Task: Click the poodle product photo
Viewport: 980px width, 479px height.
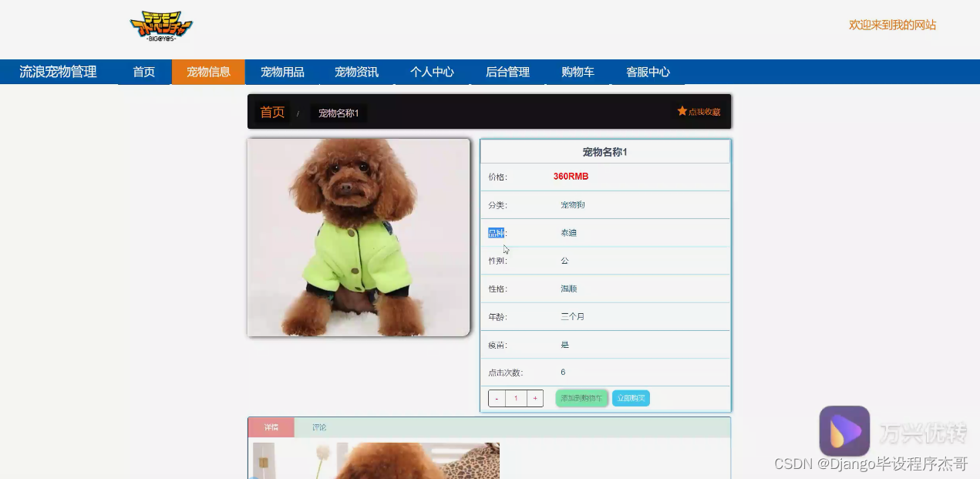Action: point(359,238)
